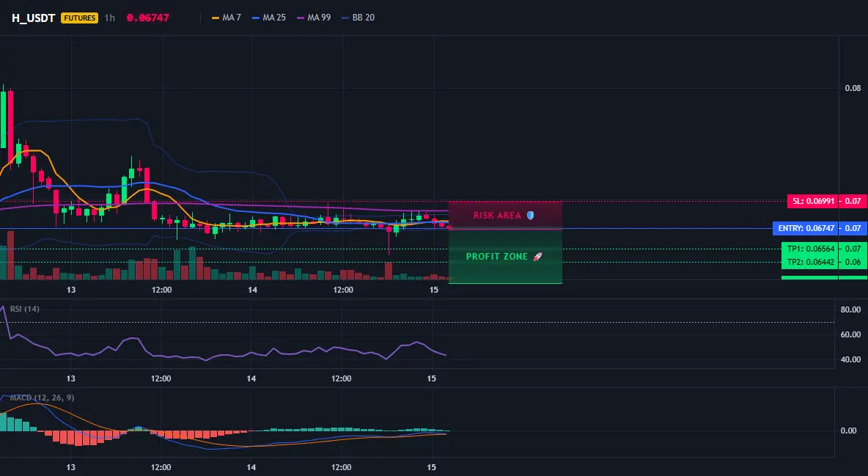Screen dimensions: 868x476
Task: Click date 15 on MACD time axis
Action: click(x=432, y=467)
